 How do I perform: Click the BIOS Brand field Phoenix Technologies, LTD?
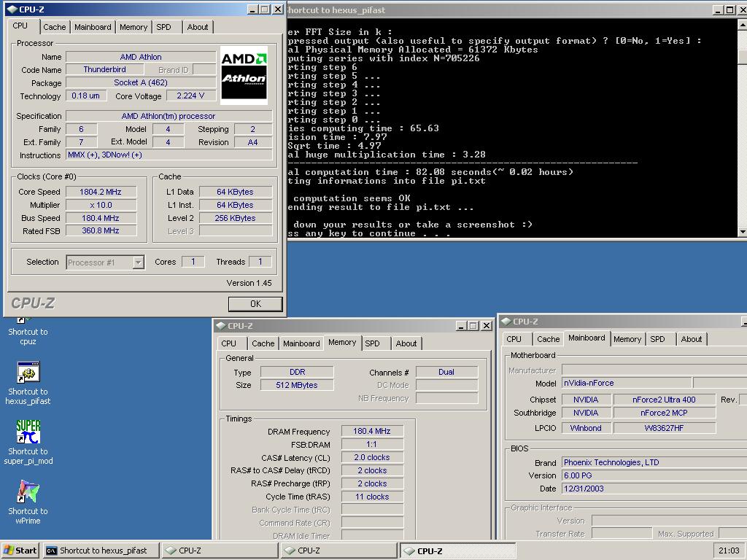tap(654, 462)
